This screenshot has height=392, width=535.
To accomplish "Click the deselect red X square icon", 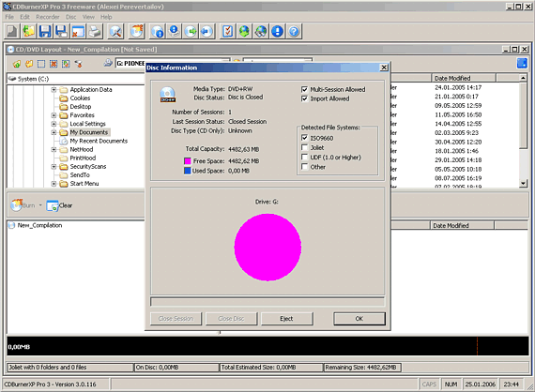I will click(x=53, y=64).
